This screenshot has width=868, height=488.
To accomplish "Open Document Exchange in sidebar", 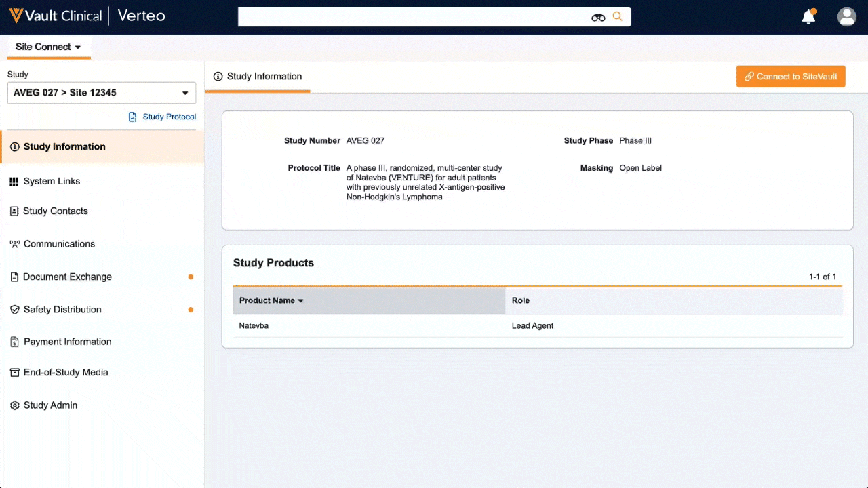I will pos(67,277).
